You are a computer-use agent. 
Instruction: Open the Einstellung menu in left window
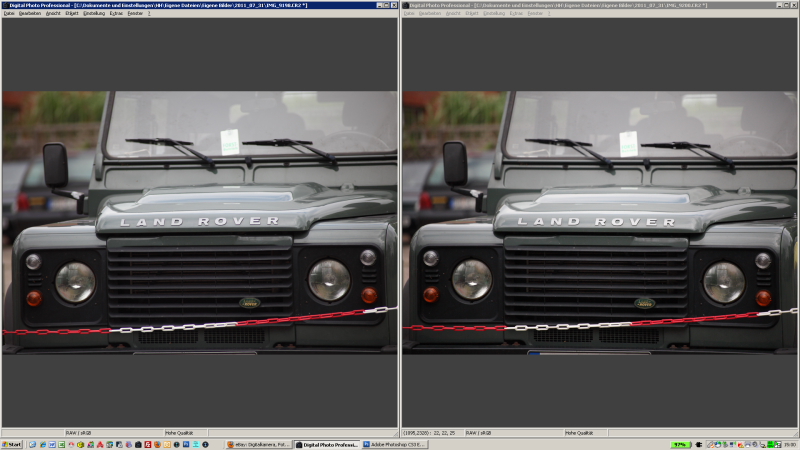click(94, 13)
